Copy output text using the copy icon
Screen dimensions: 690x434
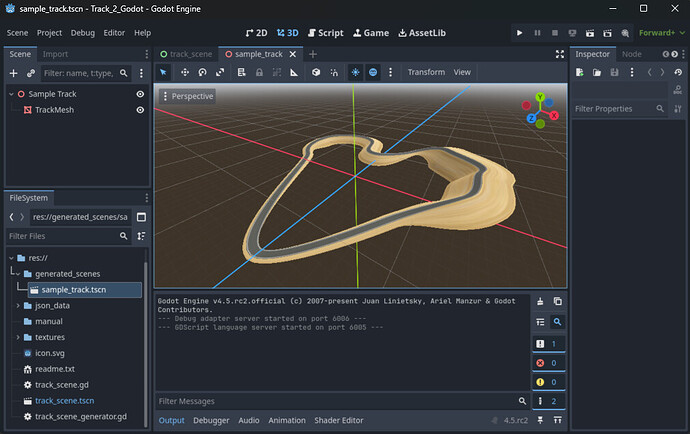[557, 301]
